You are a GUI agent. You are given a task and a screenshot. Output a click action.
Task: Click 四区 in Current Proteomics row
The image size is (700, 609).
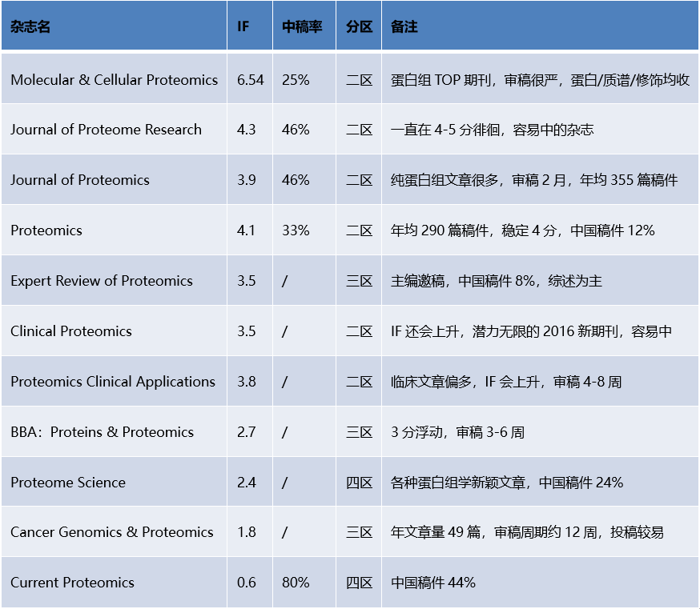click(360, 583)
